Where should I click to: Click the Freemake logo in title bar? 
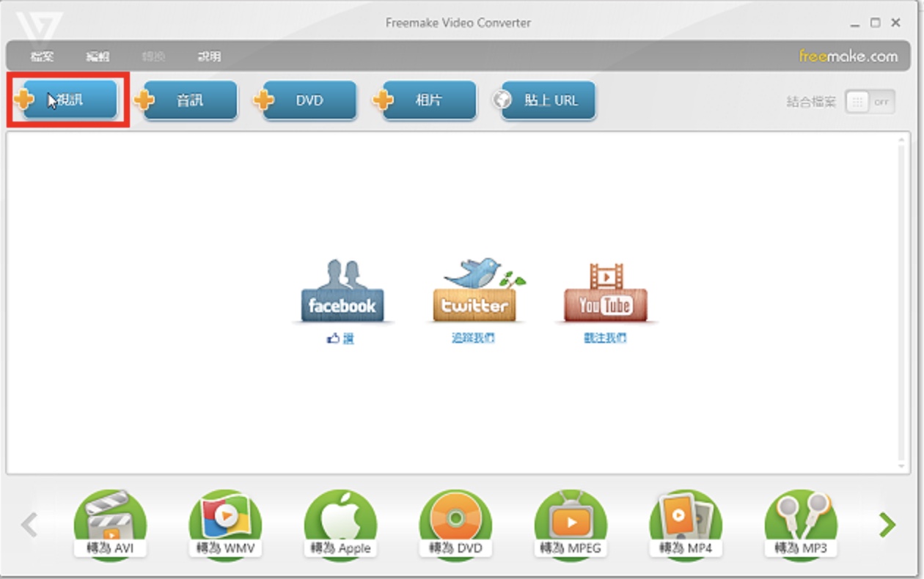38,26
